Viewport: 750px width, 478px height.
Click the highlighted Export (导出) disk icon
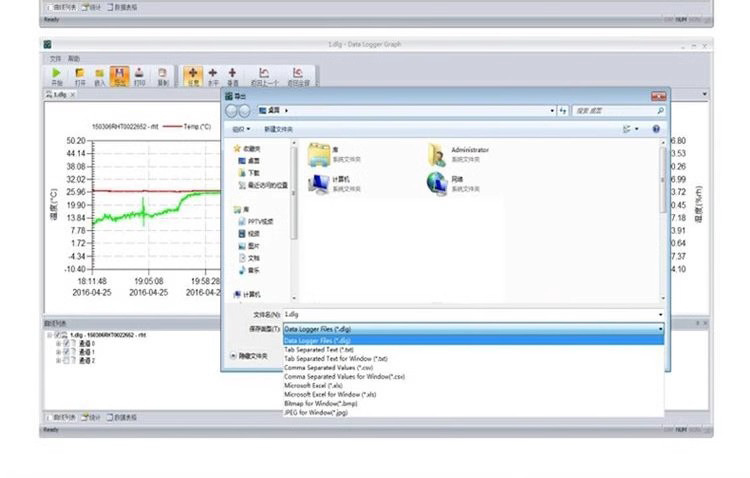(x=119, y=76)
